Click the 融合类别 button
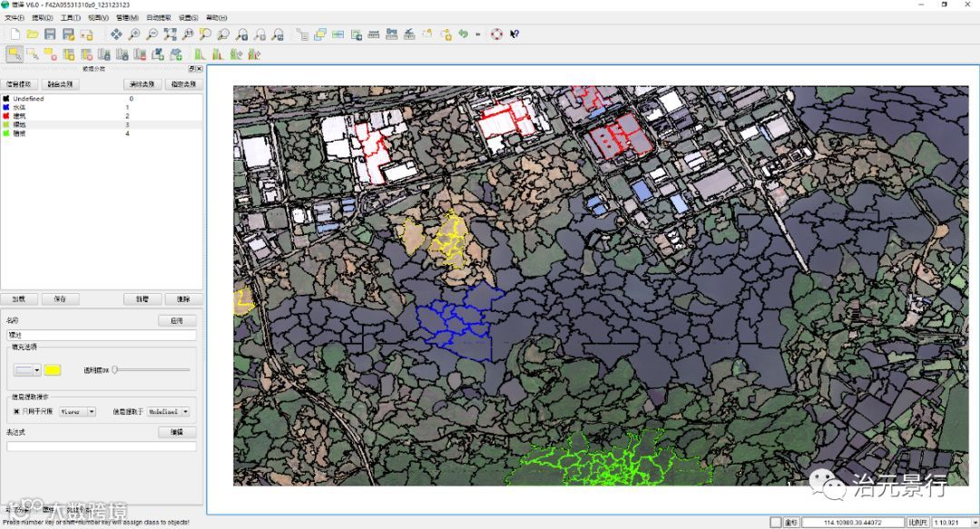Screen dimensions: 980x529 pyautogui.click(x=60, y=83)
